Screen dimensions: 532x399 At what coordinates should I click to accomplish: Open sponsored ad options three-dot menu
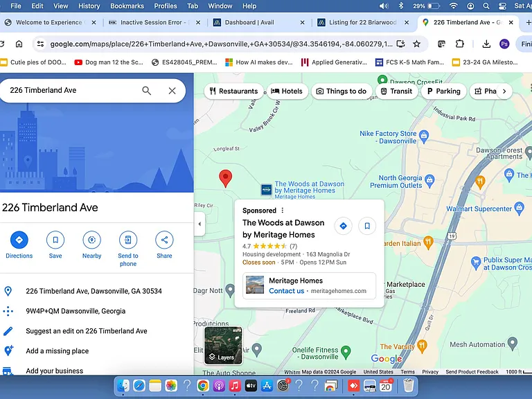[283, 211]
